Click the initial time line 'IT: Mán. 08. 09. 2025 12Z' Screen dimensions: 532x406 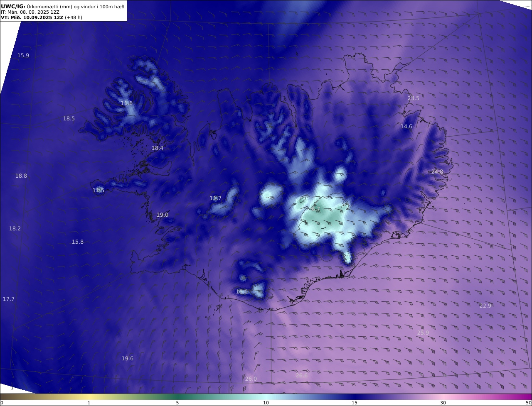click(x=30, y=12)
